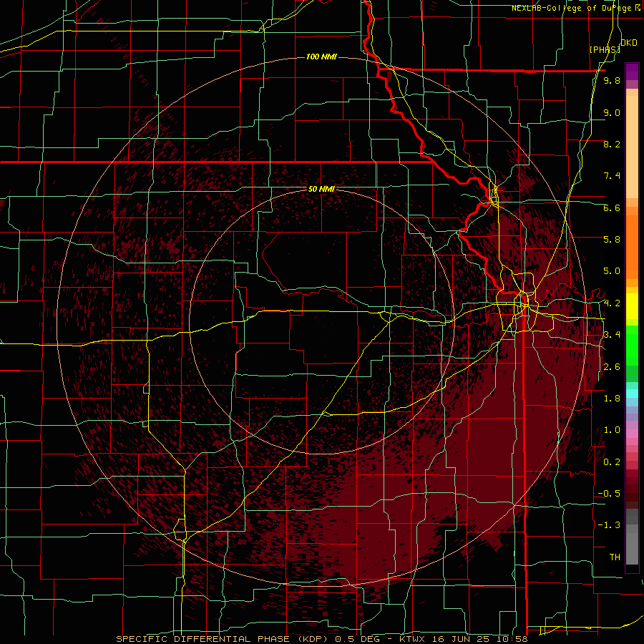Image resolution: width=644 pixels, height=644 pixels.
Task: Click the 8.2 value on the KDP scale
Action: [x=612, y=144]
